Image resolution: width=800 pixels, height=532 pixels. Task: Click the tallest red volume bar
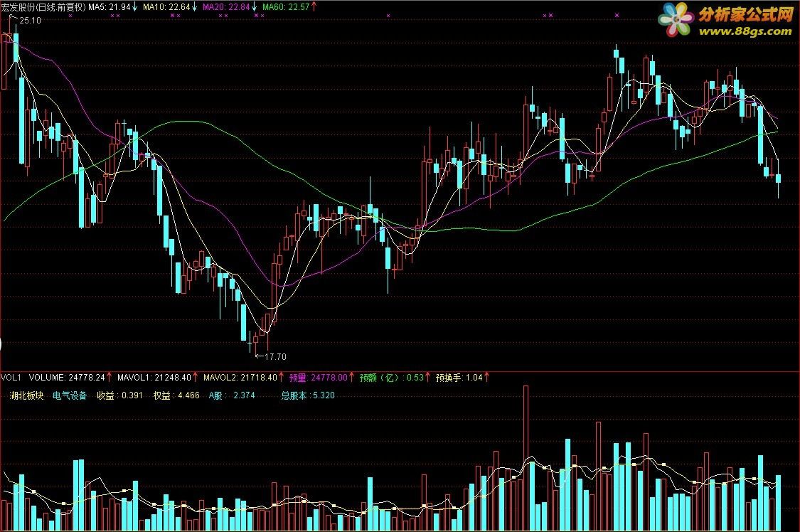526,458
